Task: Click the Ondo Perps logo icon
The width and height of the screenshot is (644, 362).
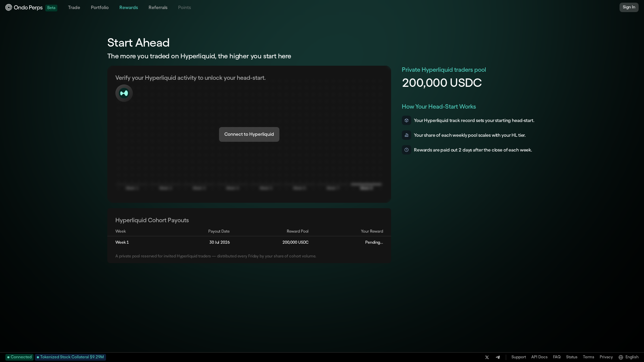Action: [x=9, y=7]
